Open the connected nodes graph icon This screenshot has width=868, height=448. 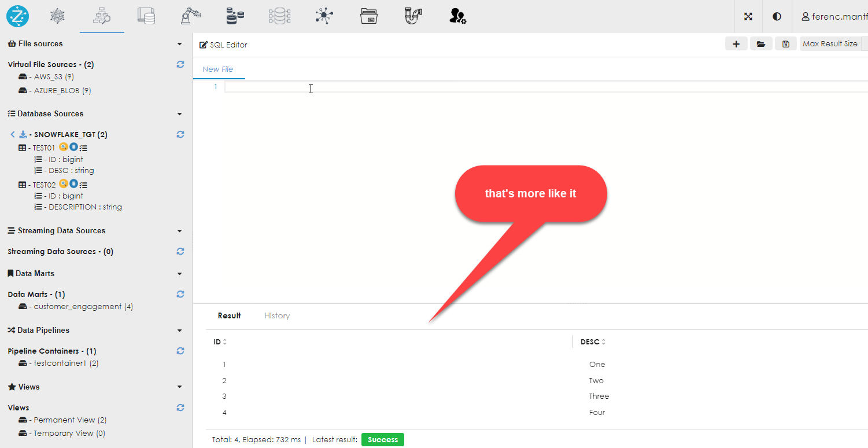[324, 16]
